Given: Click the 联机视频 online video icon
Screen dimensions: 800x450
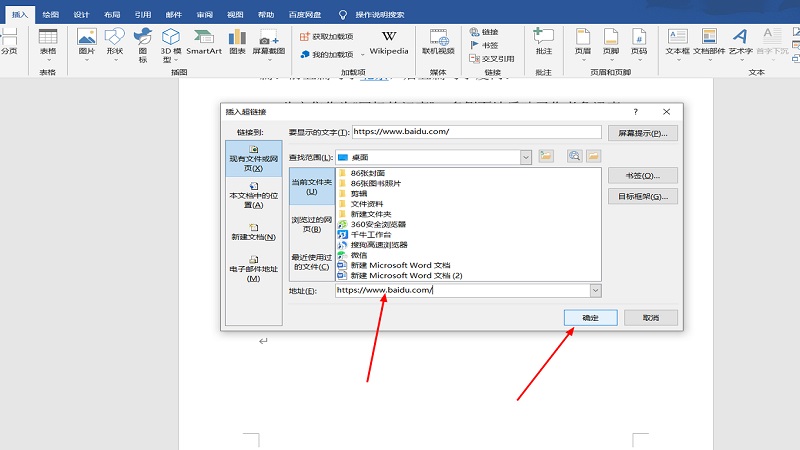Looking at the screenshot, I should pos(438,41).
